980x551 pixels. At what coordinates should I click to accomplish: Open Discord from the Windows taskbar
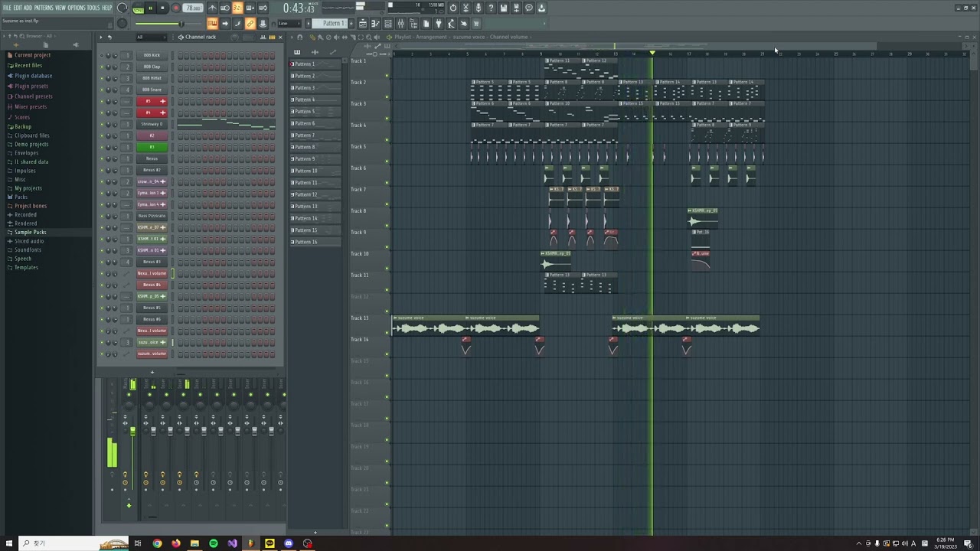coord(288,543)
